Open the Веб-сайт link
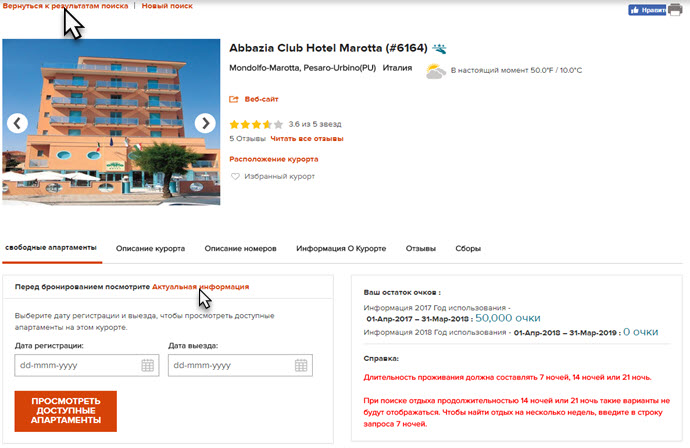 point(261,99)
